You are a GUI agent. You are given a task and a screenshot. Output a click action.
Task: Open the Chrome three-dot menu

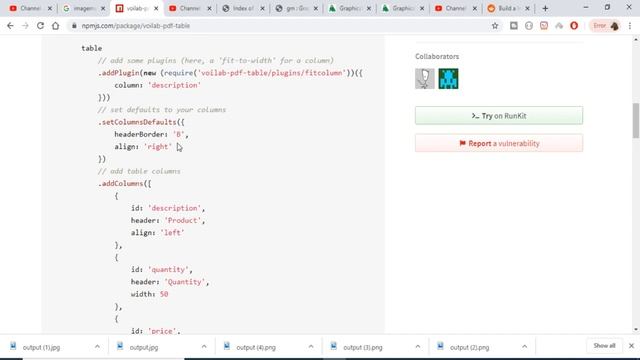(x=630, y=26)
